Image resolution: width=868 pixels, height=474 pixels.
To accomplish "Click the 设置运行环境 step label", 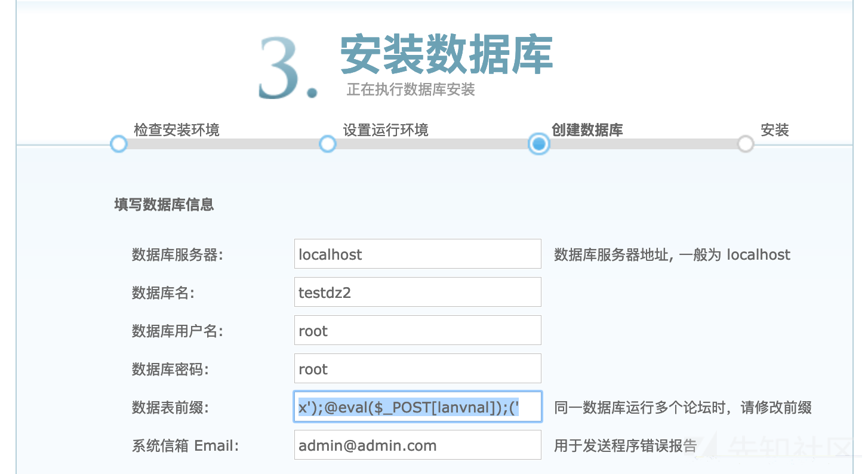I will tap(386, 130).
